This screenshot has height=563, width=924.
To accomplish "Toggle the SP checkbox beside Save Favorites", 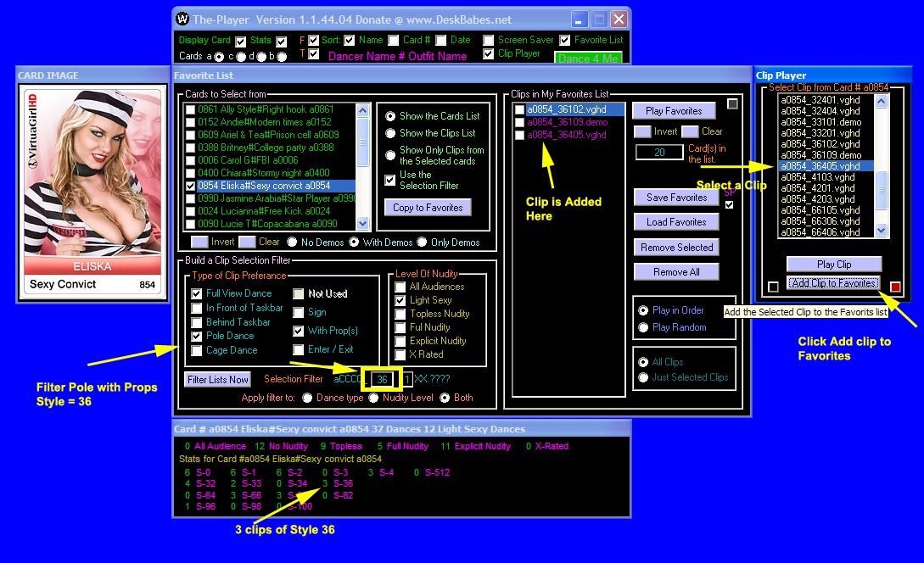I will pyautogui.click(x=730, y=205).
